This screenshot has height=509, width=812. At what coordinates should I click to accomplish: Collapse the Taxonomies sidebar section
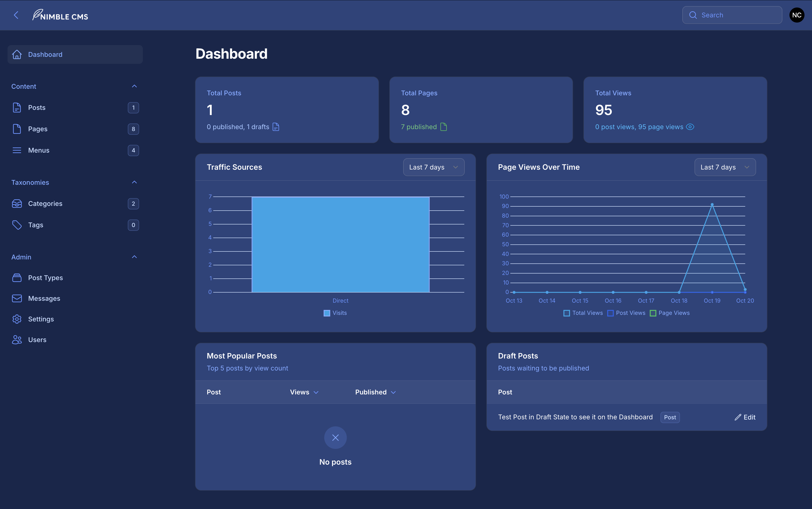134,182
